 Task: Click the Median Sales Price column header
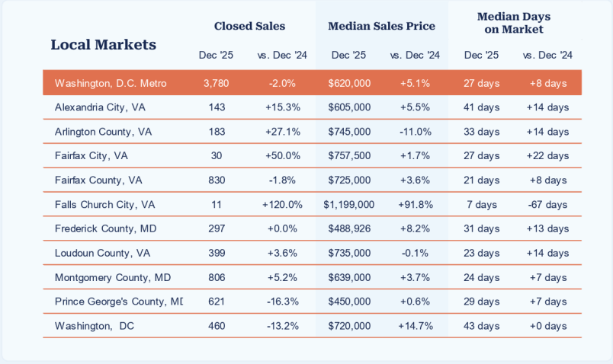[381, 26]
